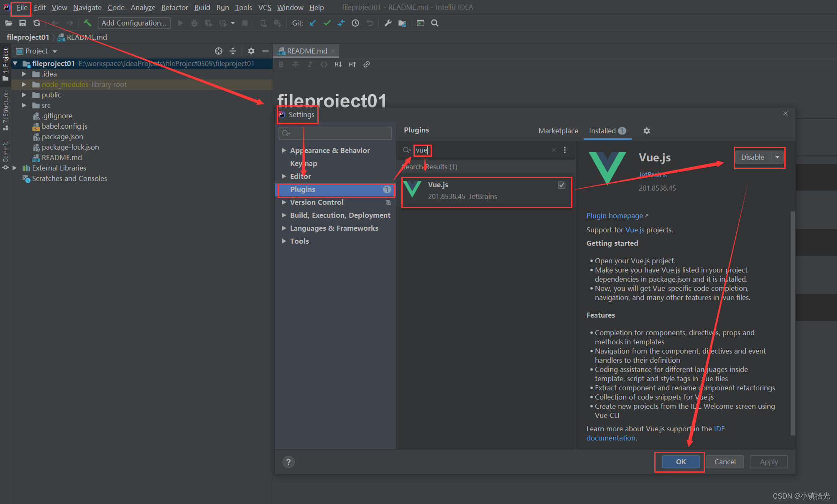
Task: Open Git history clock icon
Action: tap(355, 23)
